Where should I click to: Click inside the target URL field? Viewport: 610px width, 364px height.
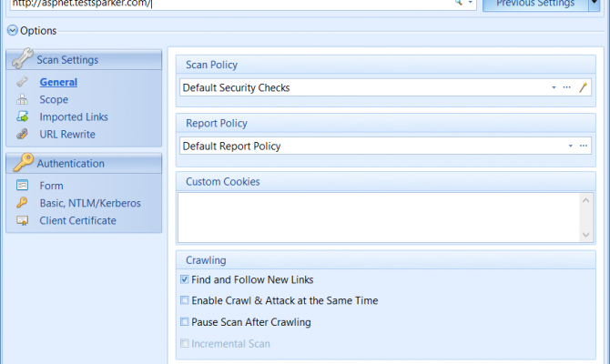point(228,5)
